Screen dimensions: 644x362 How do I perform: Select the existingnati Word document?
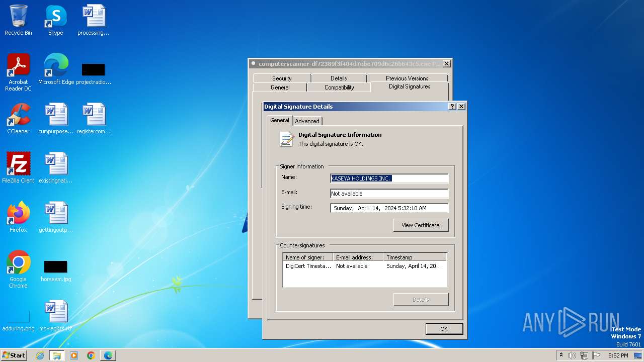point(56,167)
